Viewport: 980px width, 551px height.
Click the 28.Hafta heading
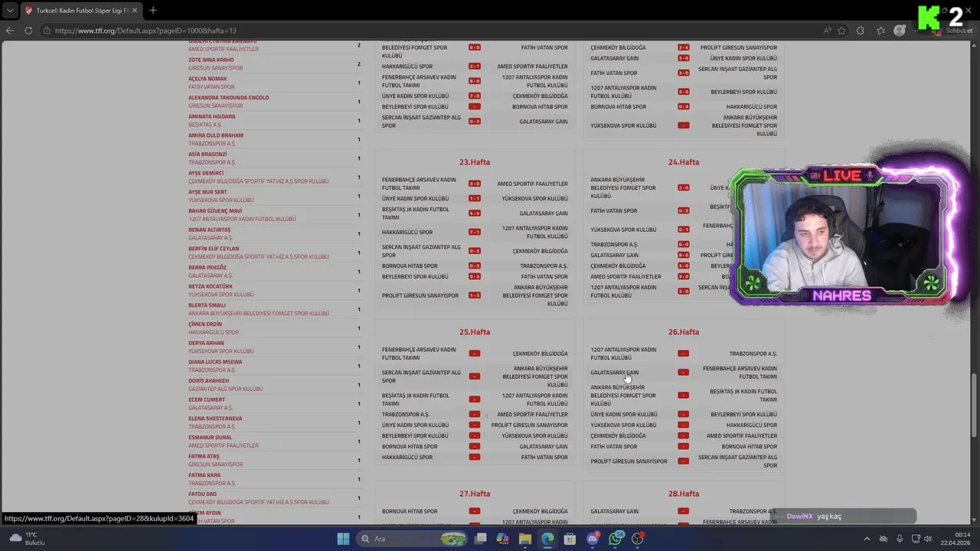coord(684,494)
